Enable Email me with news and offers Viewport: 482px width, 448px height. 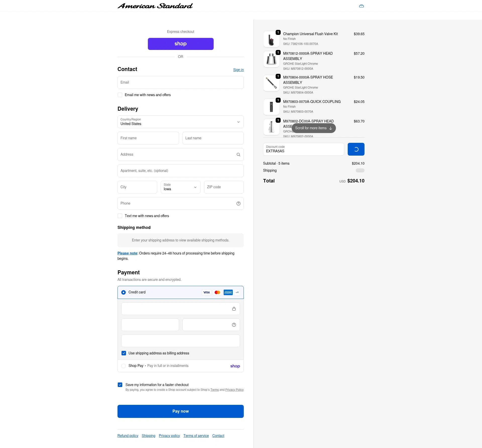(120, 95)
